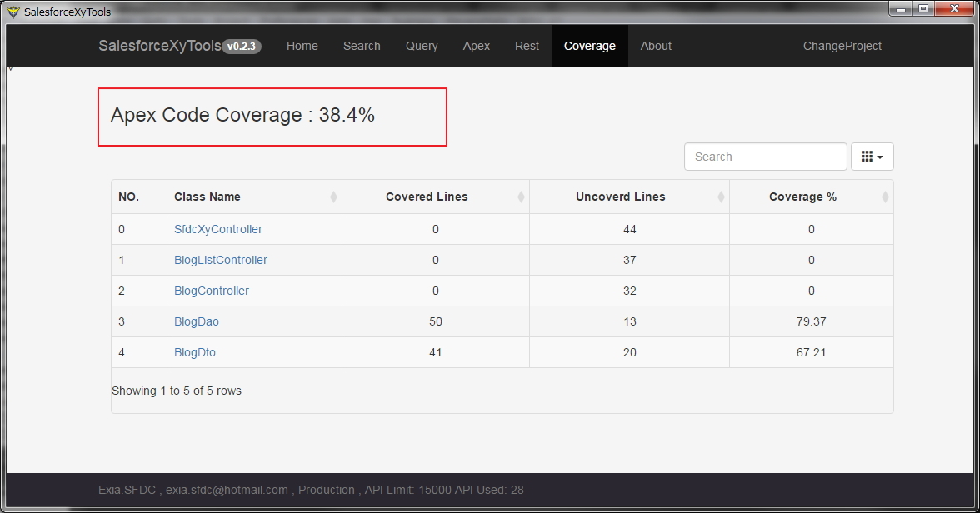
Task: Open the BlogListController class link
Action: pyautogui.click(x=221, y=260)
